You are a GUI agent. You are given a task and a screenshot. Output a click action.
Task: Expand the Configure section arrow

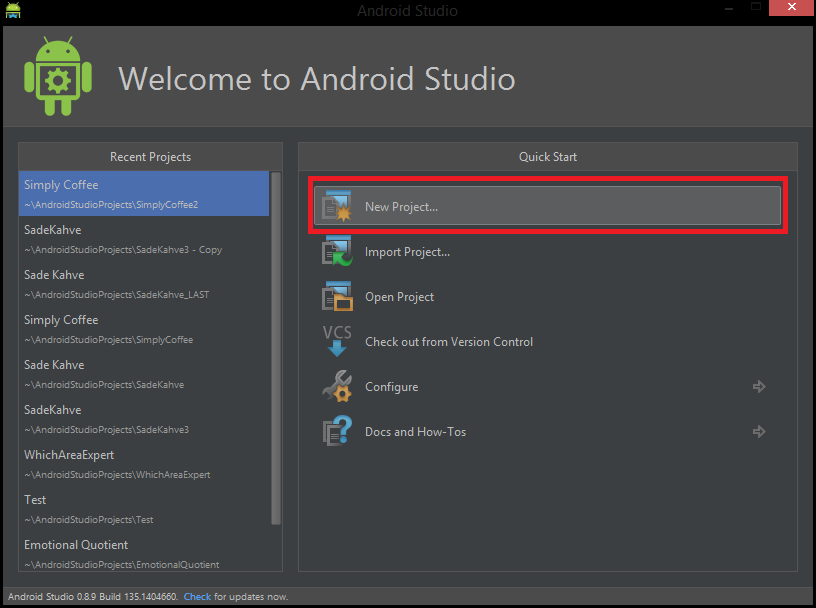[x=759, y=386]
